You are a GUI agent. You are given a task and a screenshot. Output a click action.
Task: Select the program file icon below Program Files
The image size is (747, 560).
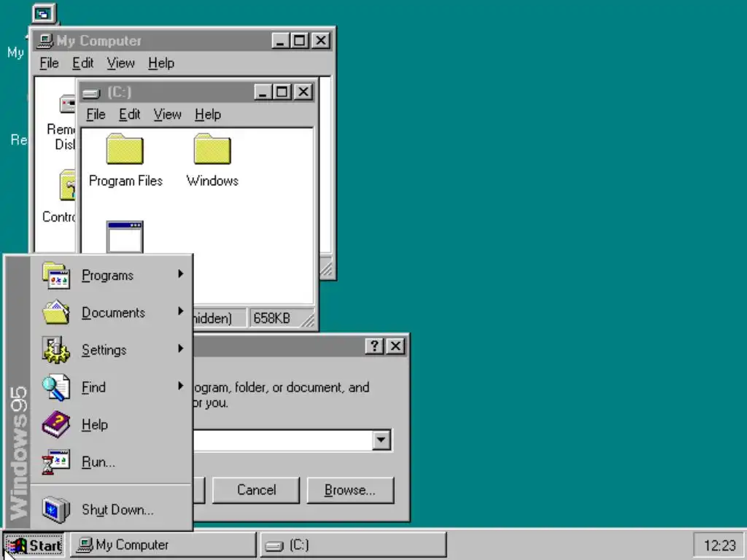[x=125, y=237]
